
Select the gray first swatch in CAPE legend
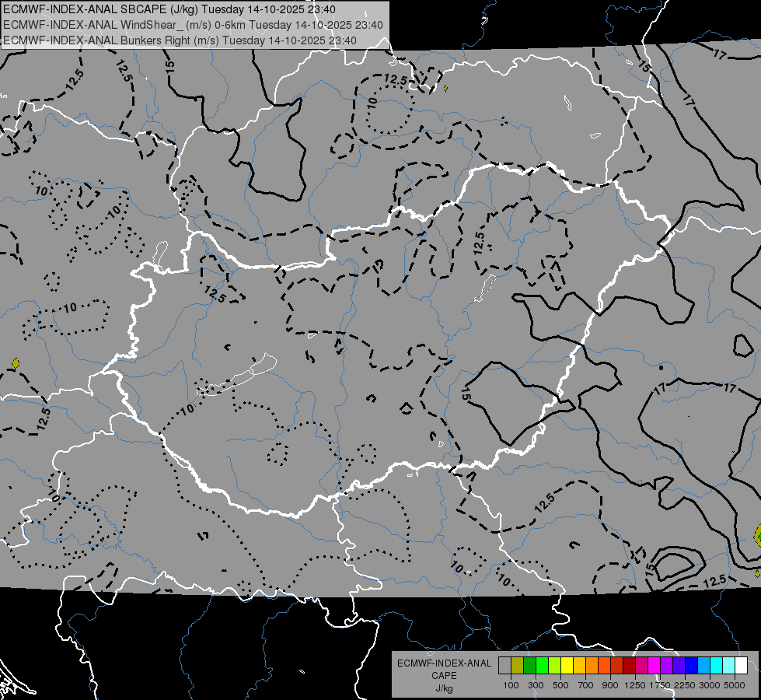click(x=504, y=665)
